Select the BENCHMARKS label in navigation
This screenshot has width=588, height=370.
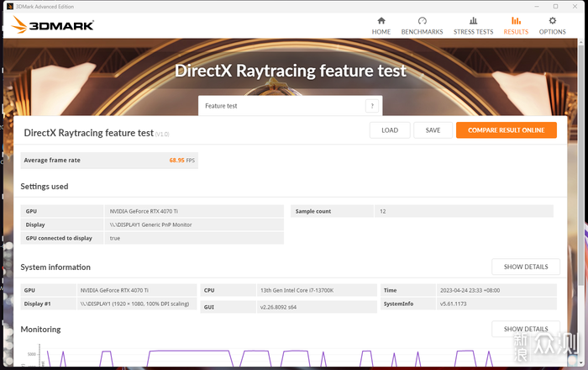point(422,32)
